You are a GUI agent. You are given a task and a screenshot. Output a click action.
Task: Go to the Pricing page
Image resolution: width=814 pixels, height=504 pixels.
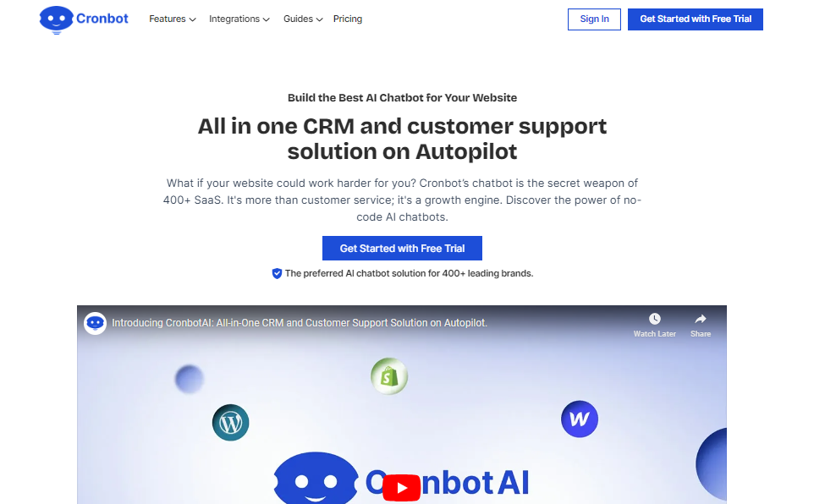348,19
